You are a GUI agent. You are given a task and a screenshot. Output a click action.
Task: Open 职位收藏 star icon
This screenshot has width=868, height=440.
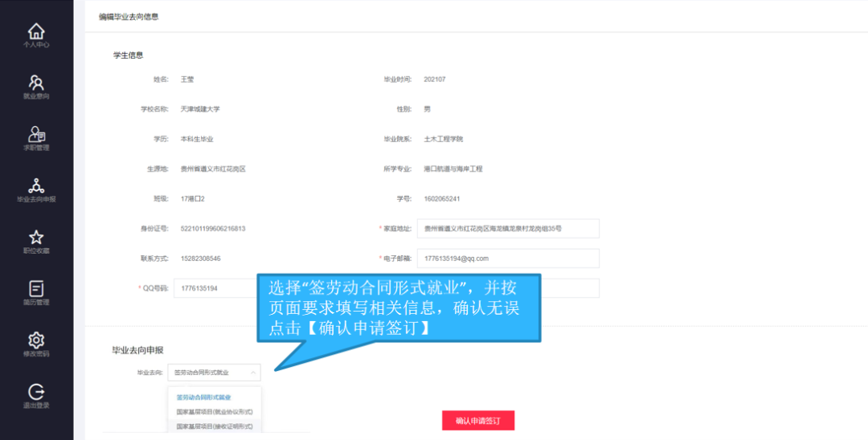click(x=36, y=238)
